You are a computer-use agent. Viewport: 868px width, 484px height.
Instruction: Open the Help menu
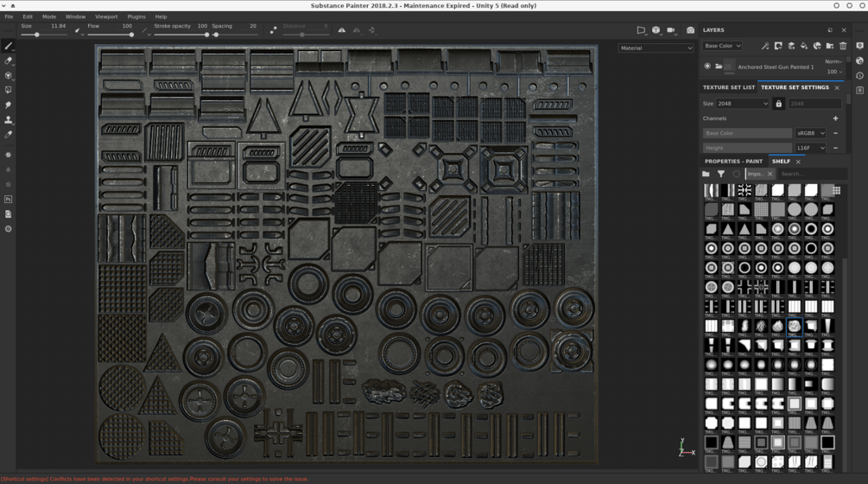[x=161, y=16]
